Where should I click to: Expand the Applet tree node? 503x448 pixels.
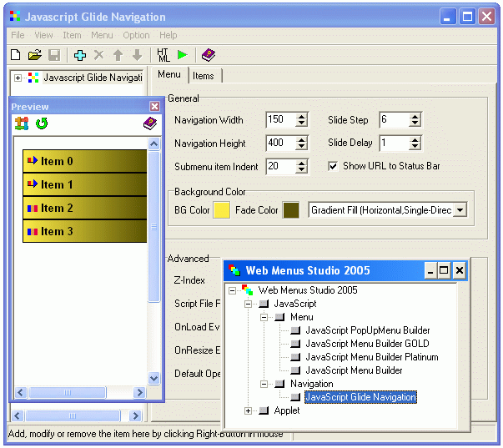point(248,410)
